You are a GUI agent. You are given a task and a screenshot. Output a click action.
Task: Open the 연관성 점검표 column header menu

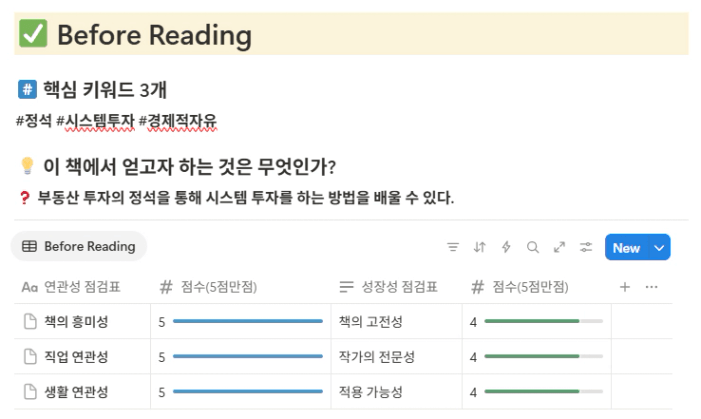point(71,287)
